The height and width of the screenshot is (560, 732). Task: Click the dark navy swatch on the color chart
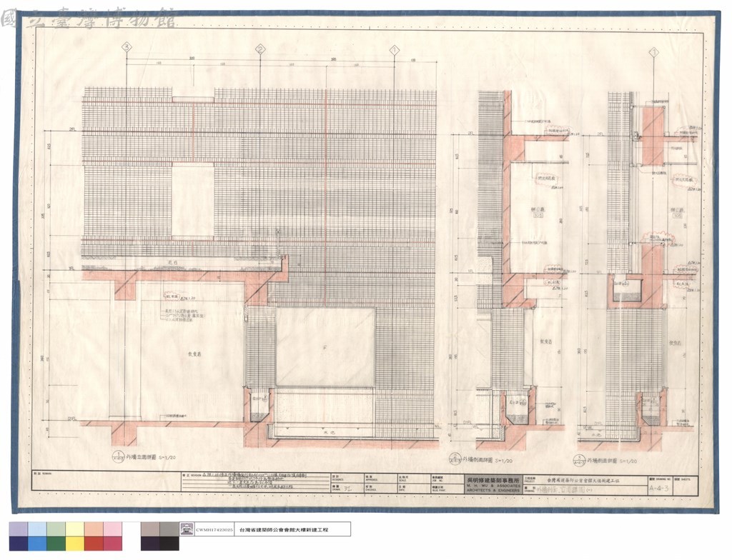pos(18,543)
